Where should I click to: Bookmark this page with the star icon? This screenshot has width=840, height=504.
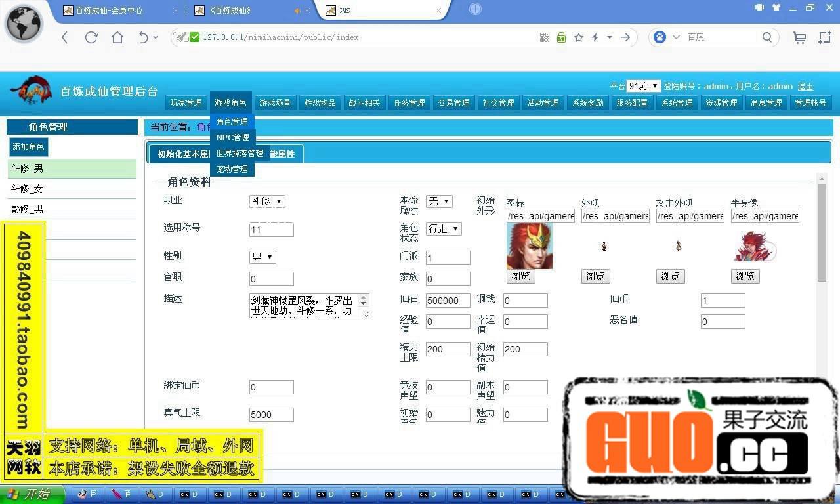pyautogui.click(x=579, y=37)
